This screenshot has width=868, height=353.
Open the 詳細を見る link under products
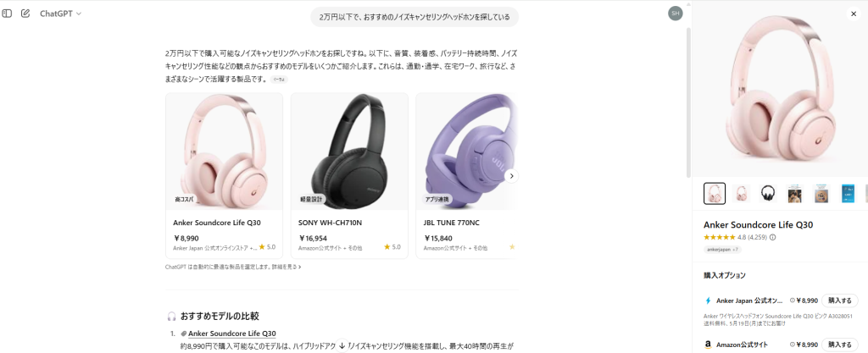(x=288, y=267)
